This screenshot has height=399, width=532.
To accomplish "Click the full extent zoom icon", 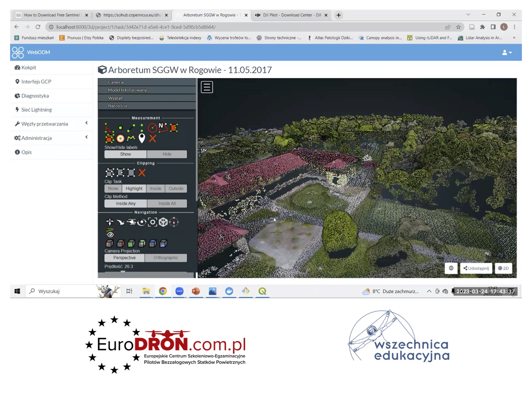I will point(153,222).
